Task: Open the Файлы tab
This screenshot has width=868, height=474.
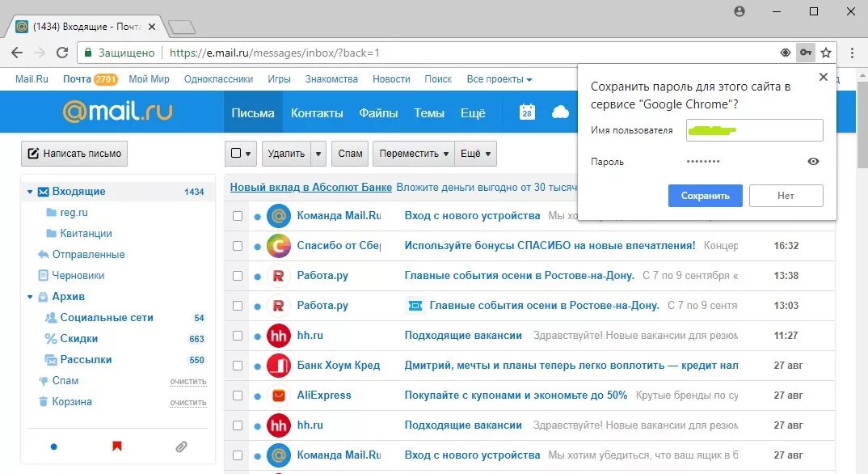Action: click(x=378, y=112)
